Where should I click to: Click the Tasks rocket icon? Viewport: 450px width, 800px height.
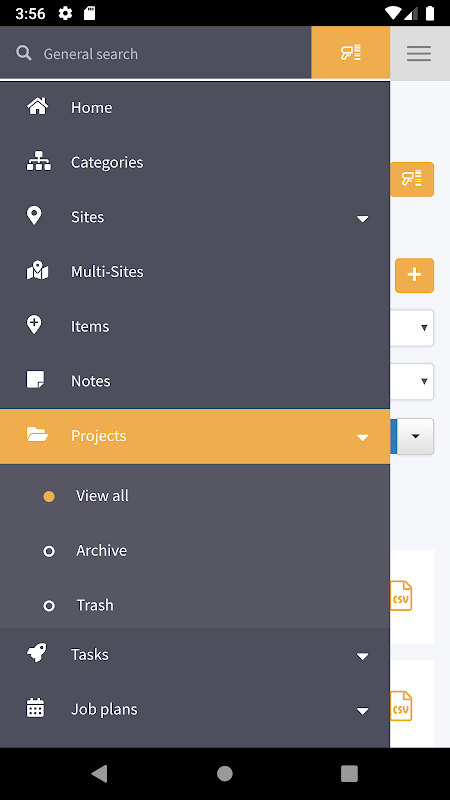click(37, 653)
